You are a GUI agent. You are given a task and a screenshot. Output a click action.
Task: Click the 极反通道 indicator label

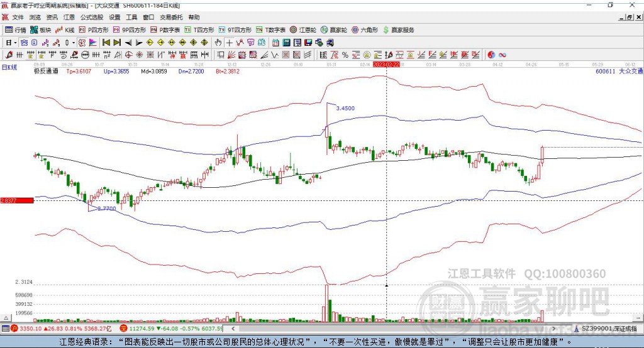[46, 71]
